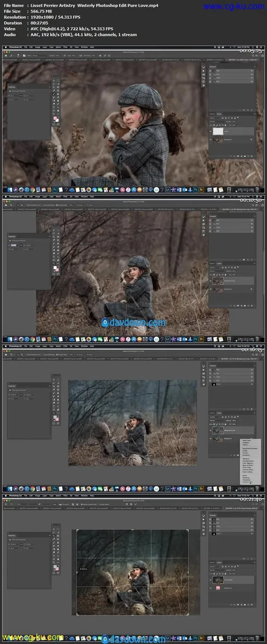This screenshot has width=267, height=644.
Task: Click video info line starting 'AVC (High@L4.2)'
Action: [x=72, y=29]
